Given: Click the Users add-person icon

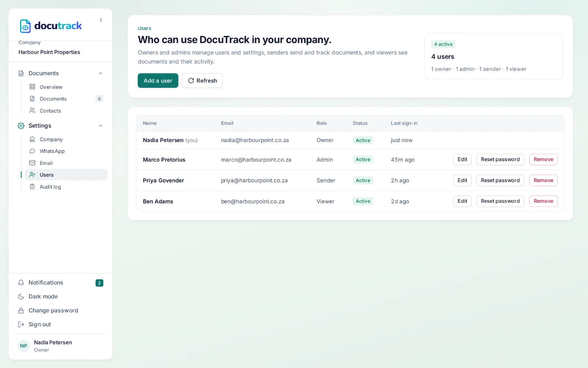Looking at the screenshot, I should coord(32,174).
